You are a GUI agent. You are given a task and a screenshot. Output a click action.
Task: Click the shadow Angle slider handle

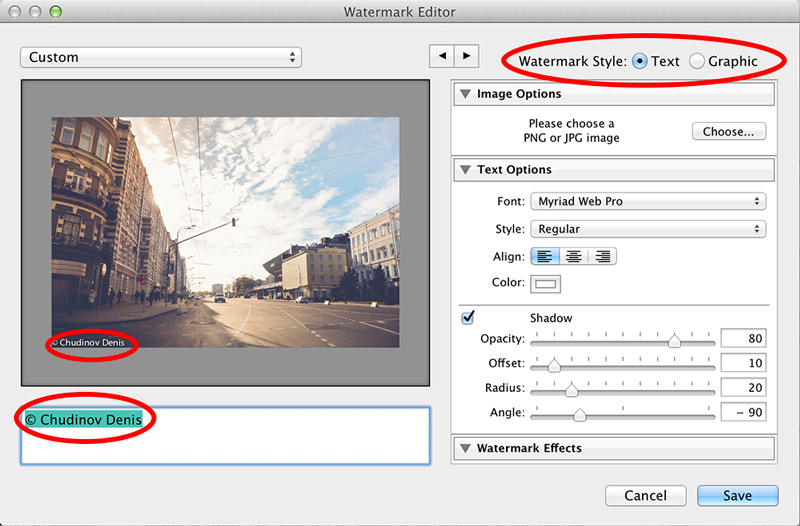[x=580, y=414]
